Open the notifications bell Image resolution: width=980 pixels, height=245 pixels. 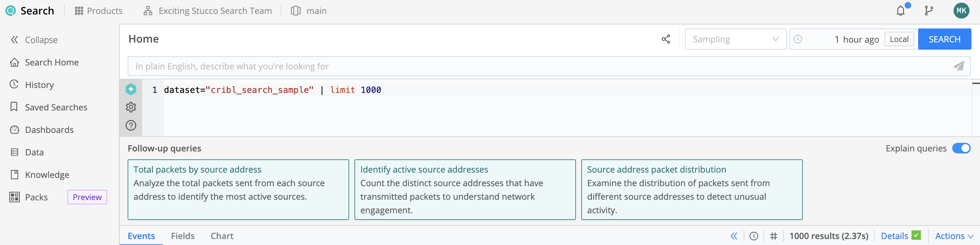(901, 10)
